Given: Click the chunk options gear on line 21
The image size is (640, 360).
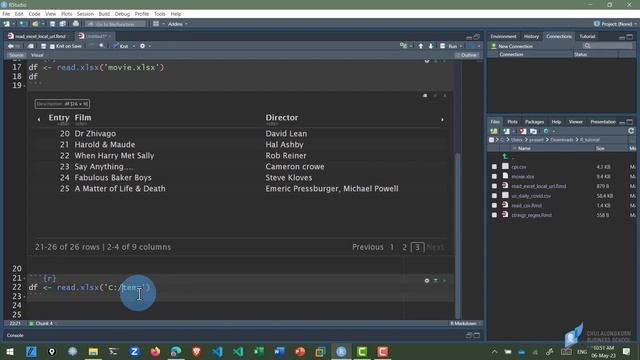Looking at the screenshot, I should pos(427,280).
